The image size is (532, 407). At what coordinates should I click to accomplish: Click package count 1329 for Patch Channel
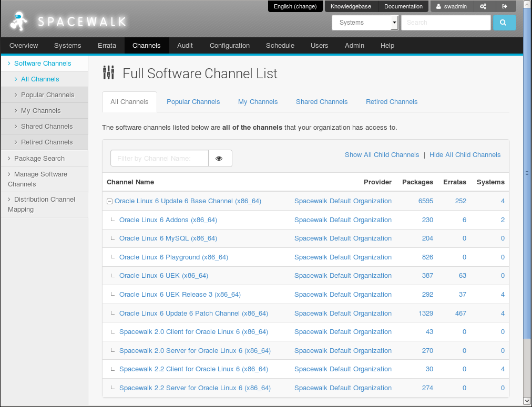[425, 314]
